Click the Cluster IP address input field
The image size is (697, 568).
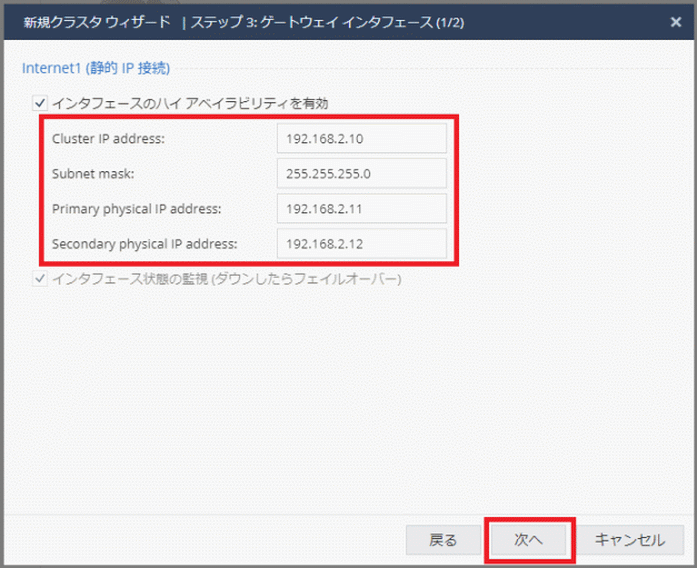coord(361,138)
